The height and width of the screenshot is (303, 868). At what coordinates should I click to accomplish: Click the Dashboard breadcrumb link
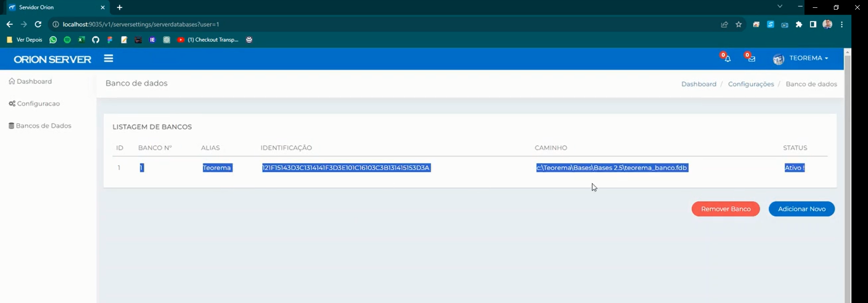click(699, 84)
